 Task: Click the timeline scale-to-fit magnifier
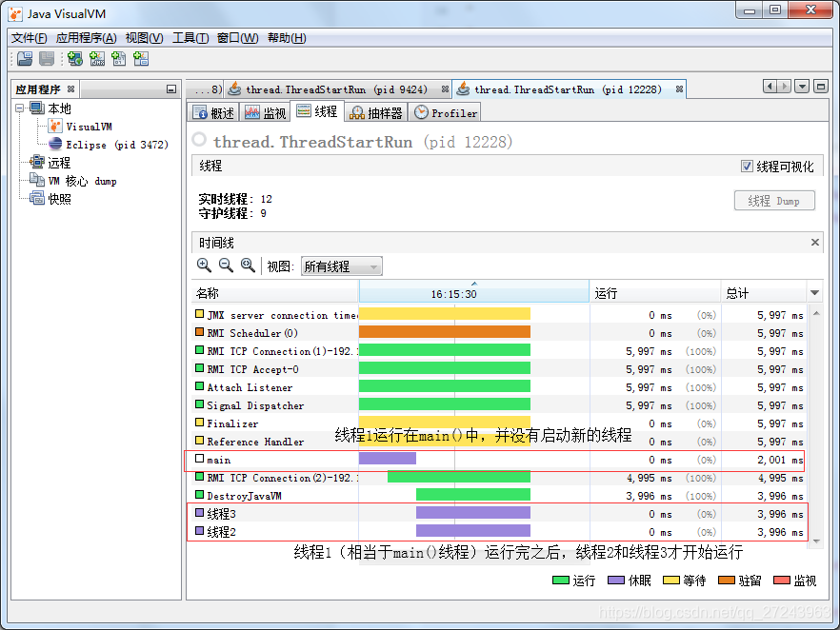(x=248, y=265)
